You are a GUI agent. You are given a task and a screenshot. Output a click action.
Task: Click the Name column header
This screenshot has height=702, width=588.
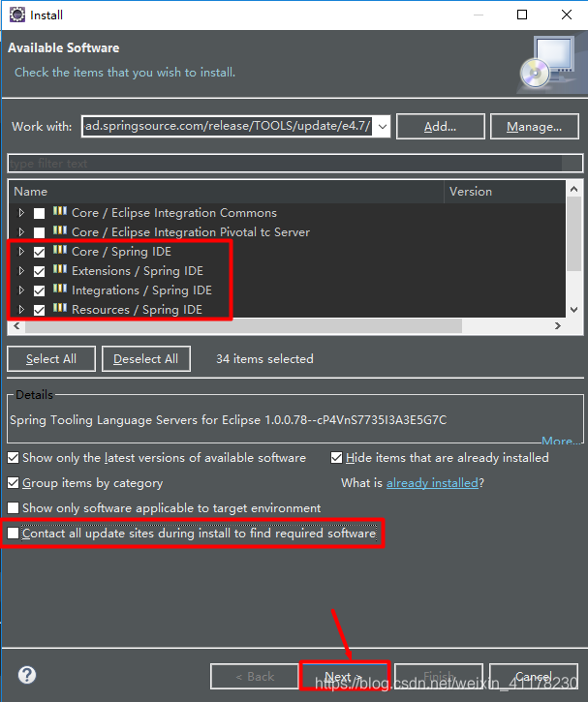point(226,192)
